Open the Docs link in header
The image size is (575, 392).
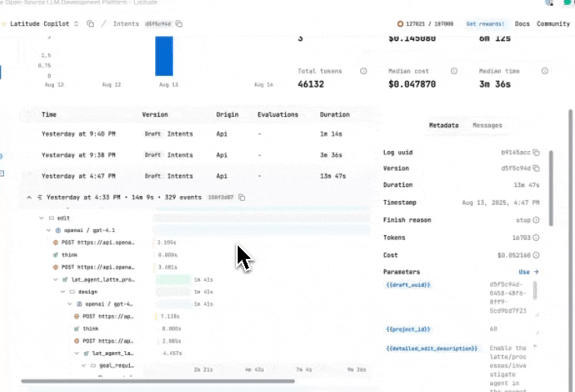click(522, 24)
